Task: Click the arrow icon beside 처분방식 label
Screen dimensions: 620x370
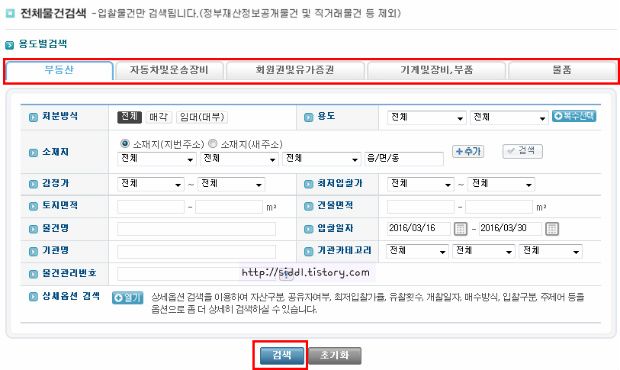Action: (x=33, y=117)
